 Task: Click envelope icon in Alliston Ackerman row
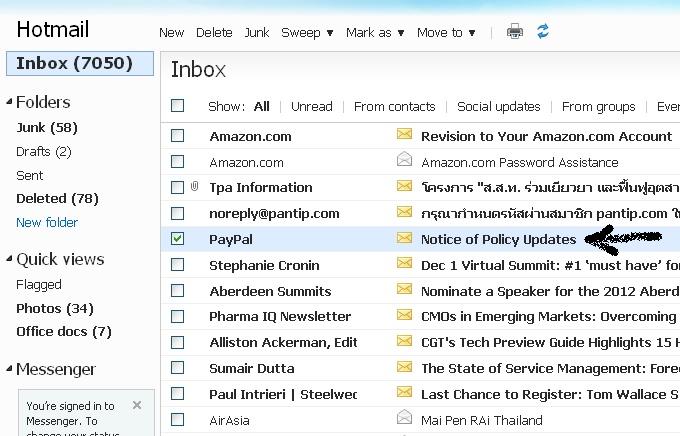point(404,341)
